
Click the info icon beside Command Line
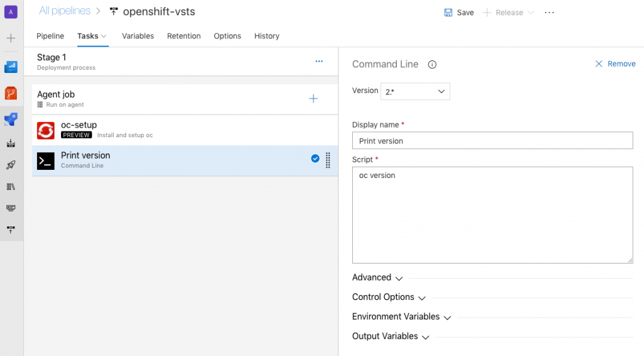432,64
